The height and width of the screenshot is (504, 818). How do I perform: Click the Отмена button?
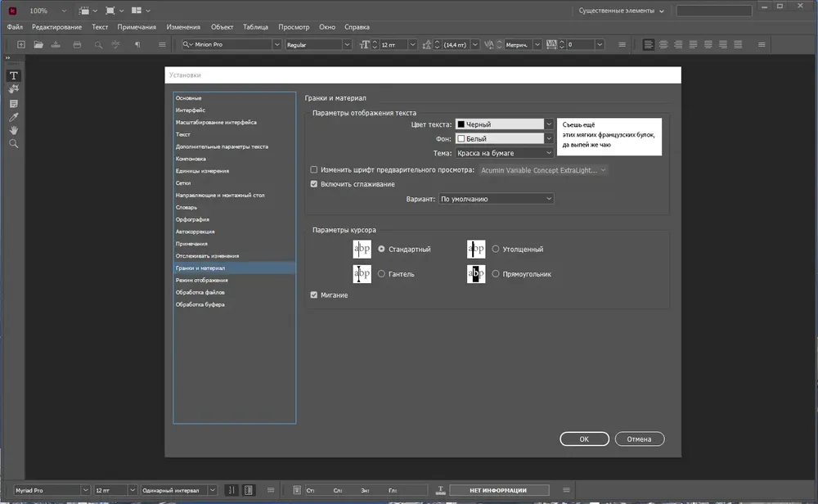pyautogui.click(x=639, y=439)
